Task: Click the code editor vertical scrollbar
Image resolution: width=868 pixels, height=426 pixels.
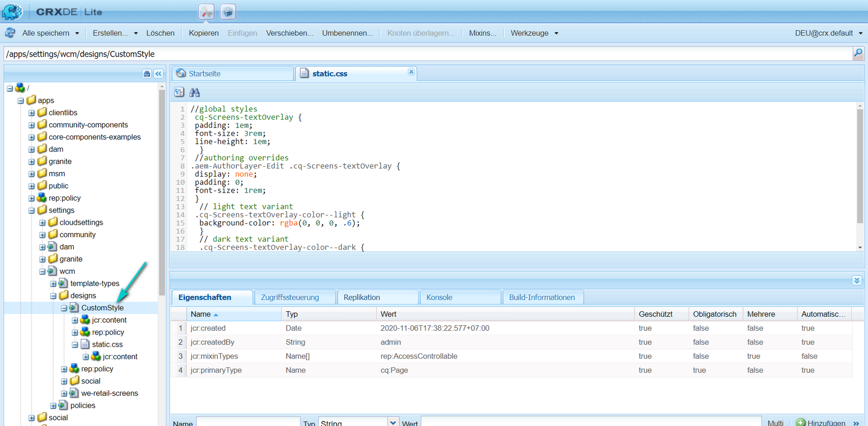Action: click(860, 166)
